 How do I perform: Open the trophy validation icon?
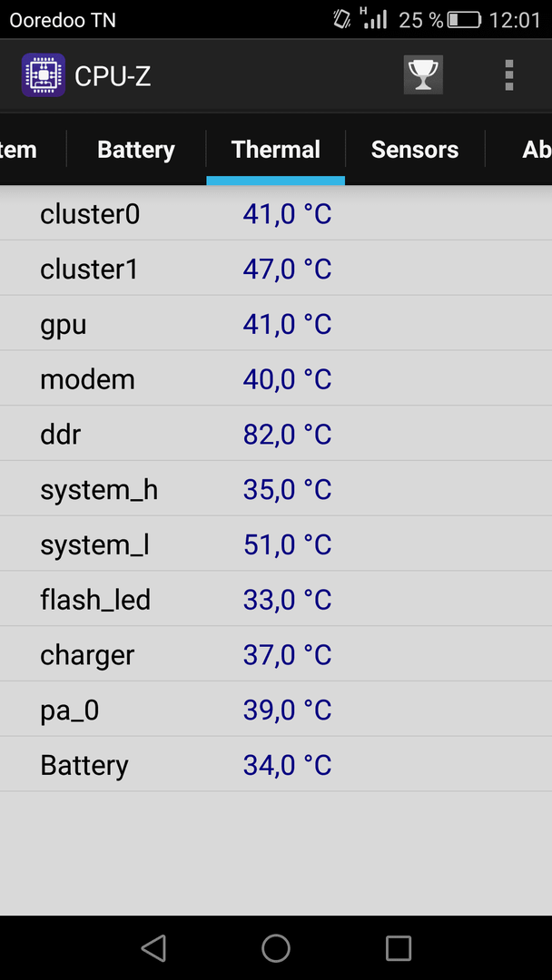click(423, 75)
